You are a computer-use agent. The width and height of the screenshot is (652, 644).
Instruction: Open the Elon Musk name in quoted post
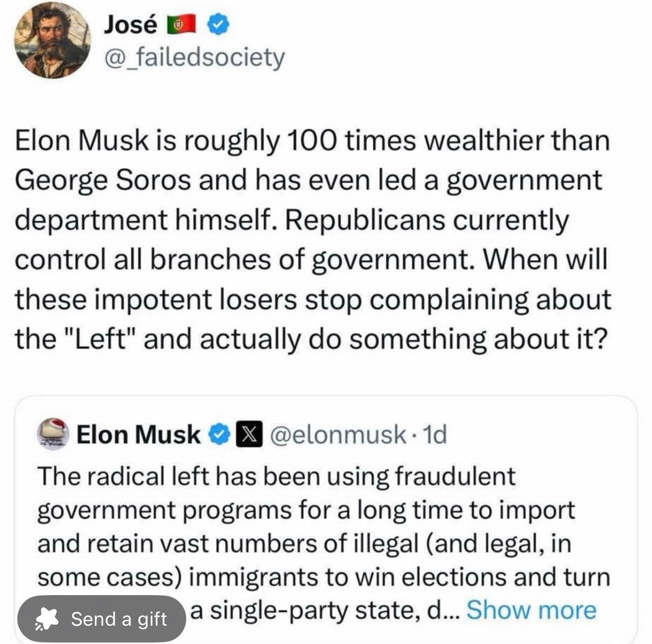click(x=139, y=435)
